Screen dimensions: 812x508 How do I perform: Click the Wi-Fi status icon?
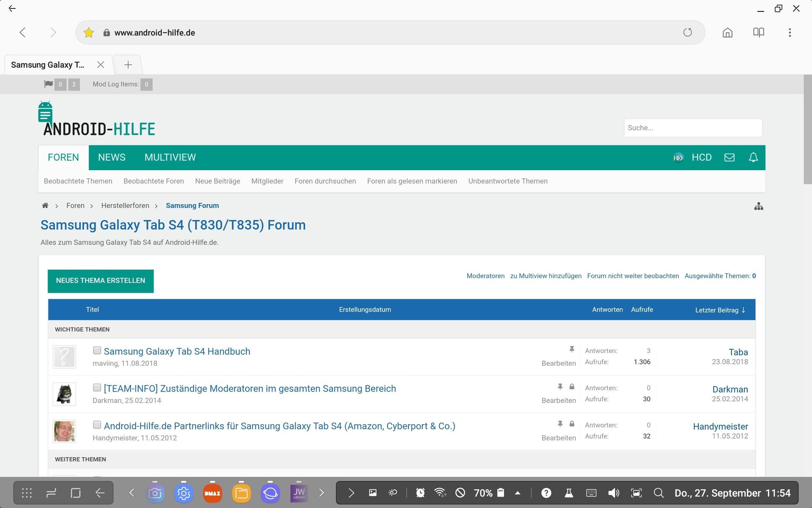440,493
